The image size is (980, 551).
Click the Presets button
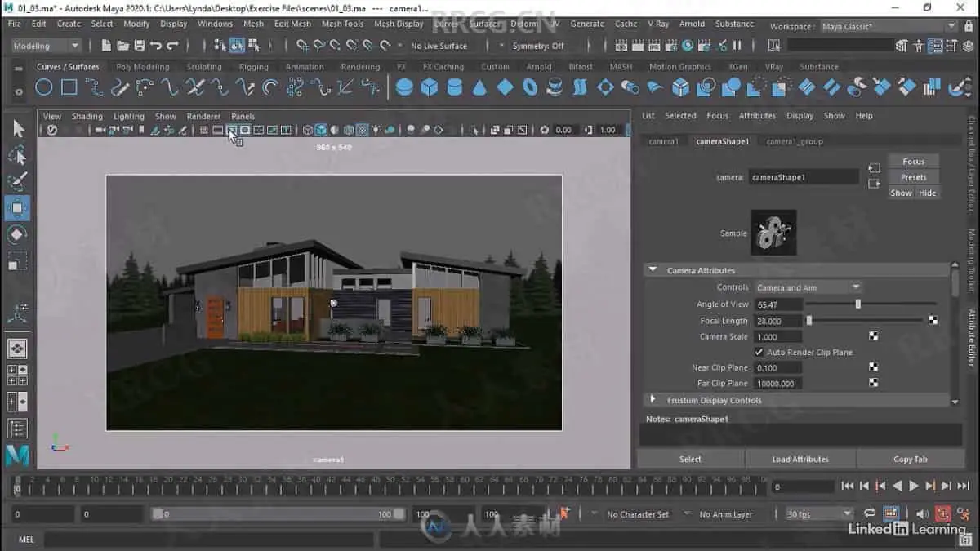[913, 177]
